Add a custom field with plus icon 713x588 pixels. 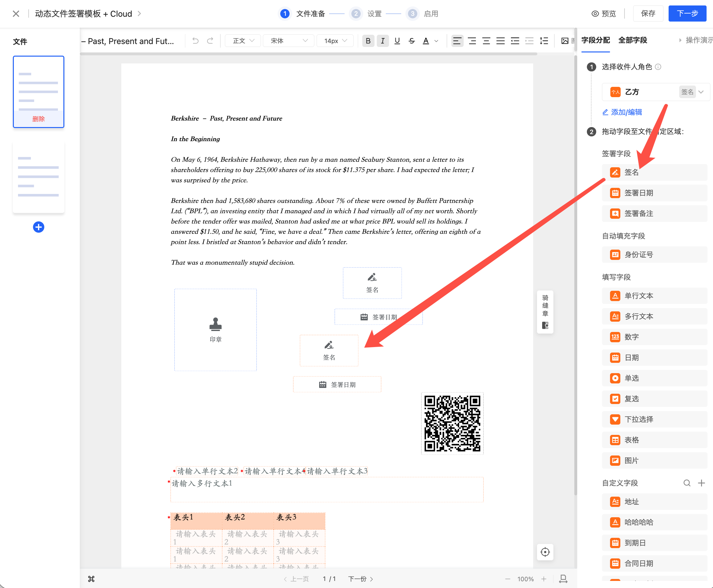tap(701, 483)
